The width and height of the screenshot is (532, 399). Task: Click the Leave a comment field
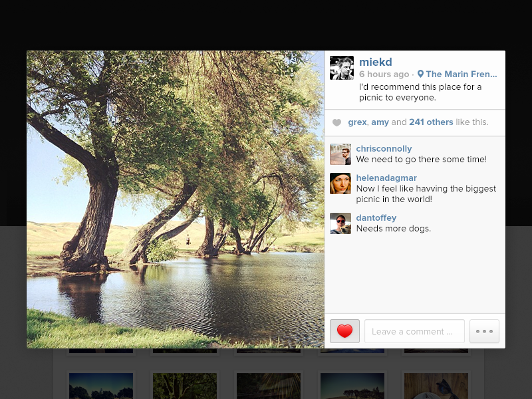tap(414, 331)
